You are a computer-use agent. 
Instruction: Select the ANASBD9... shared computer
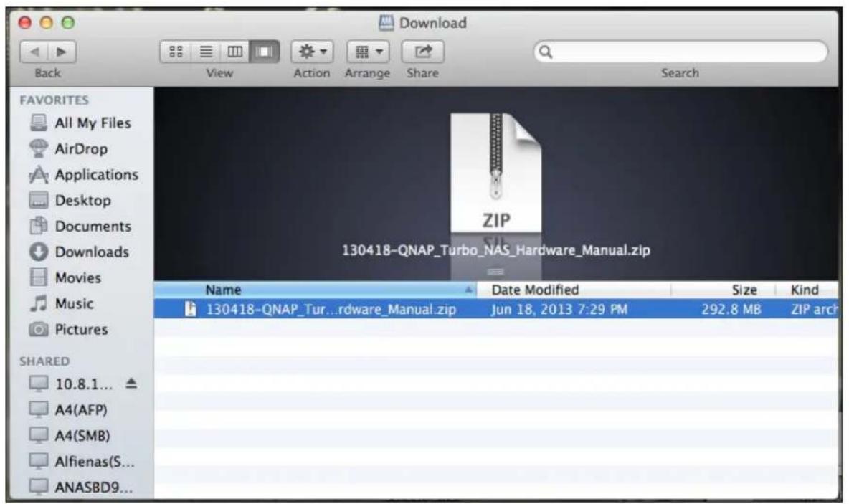point(81,487)
